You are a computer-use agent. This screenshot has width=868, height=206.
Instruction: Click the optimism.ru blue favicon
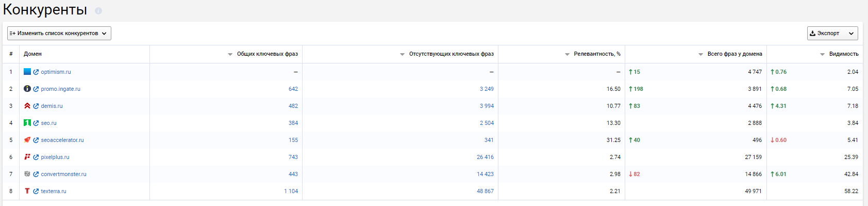(27, 72)
